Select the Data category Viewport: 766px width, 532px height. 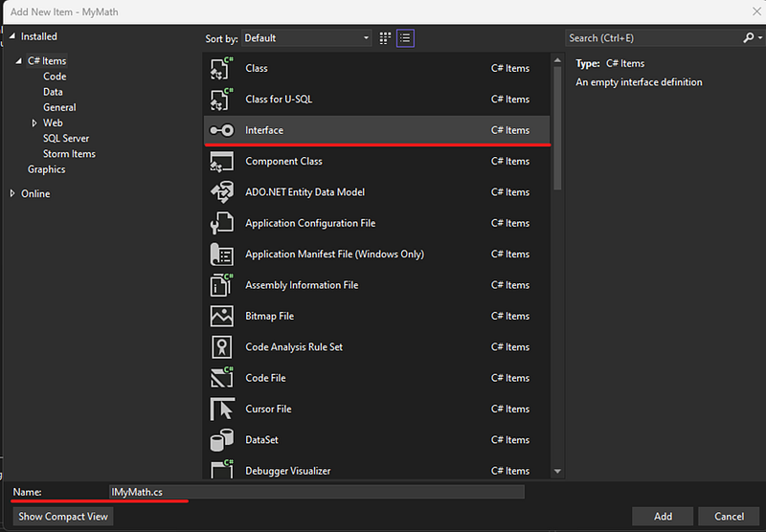click(53, 92)
